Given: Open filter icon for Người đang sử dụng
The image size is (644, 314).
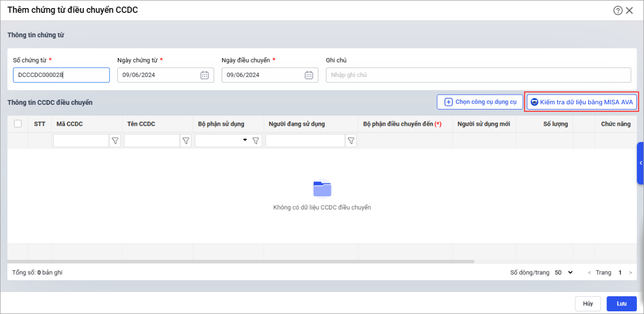Looking at the screenshot, I should [x=351, y=141].
